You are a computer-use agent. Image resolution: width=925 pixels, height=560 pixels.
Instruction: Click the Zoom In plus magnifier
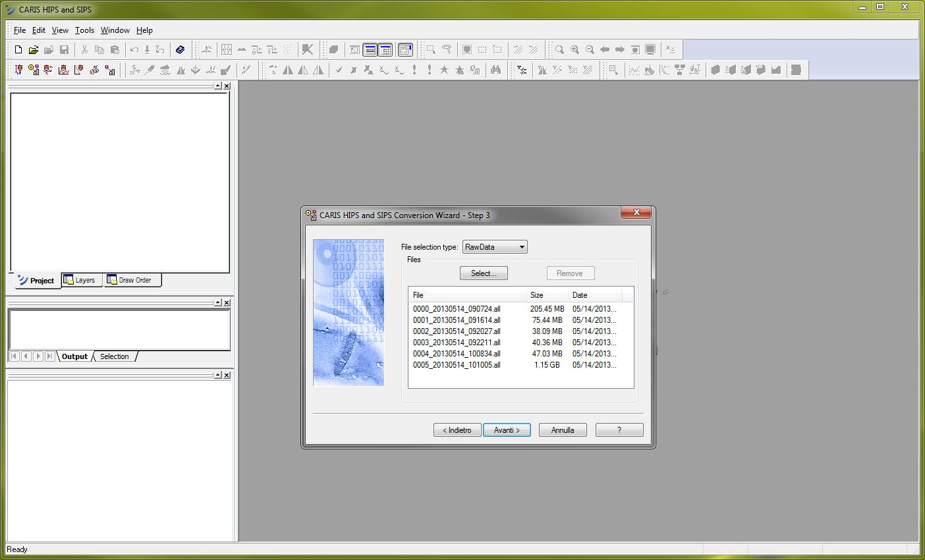[575, 49]
